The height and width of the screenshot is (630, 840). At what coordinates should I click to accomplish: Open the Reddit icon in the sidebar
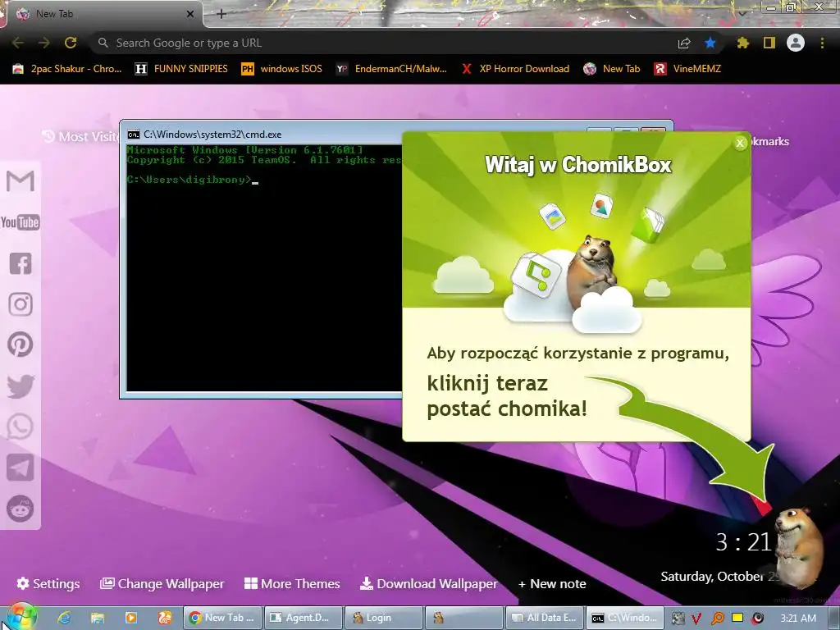point(21,509)
